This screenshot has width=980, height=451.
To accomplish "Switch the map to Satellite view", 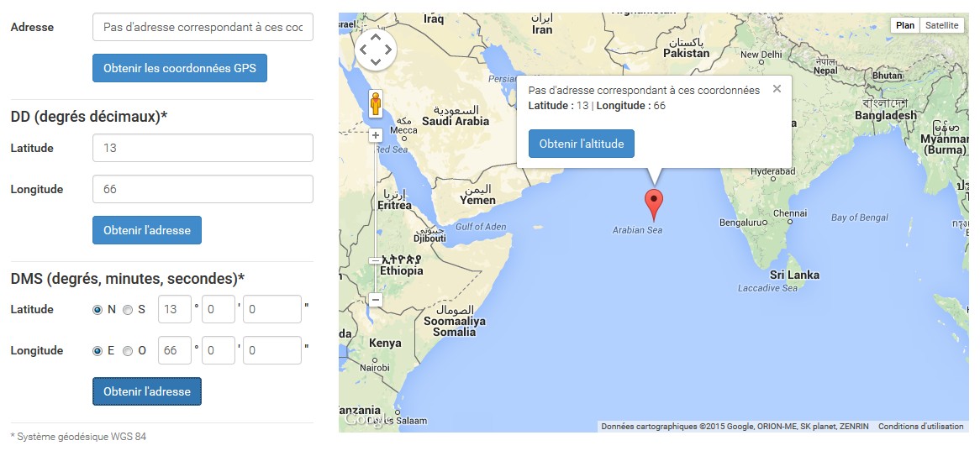I will (x=942, y=25).
